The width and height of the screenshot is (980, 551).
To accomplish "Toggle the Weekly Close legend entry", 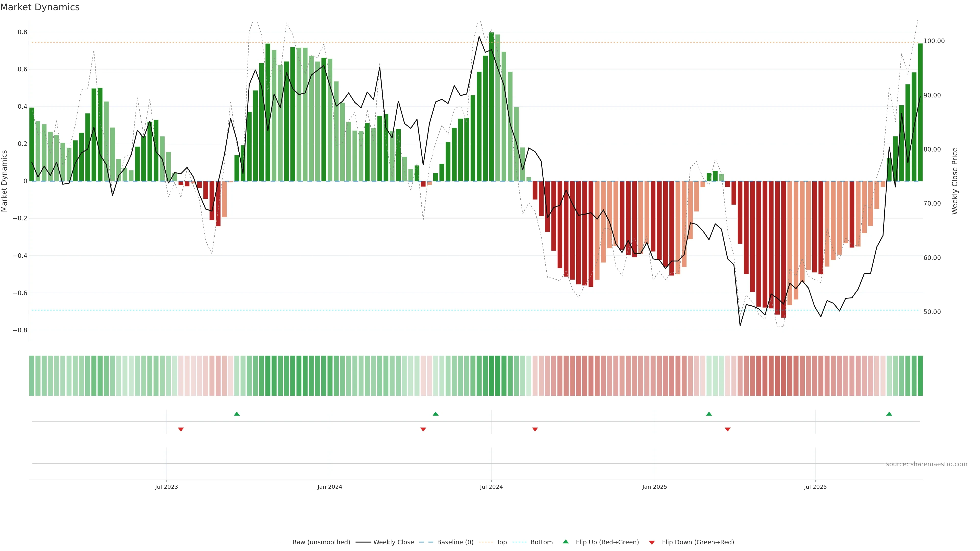I will tap(393, 542).
